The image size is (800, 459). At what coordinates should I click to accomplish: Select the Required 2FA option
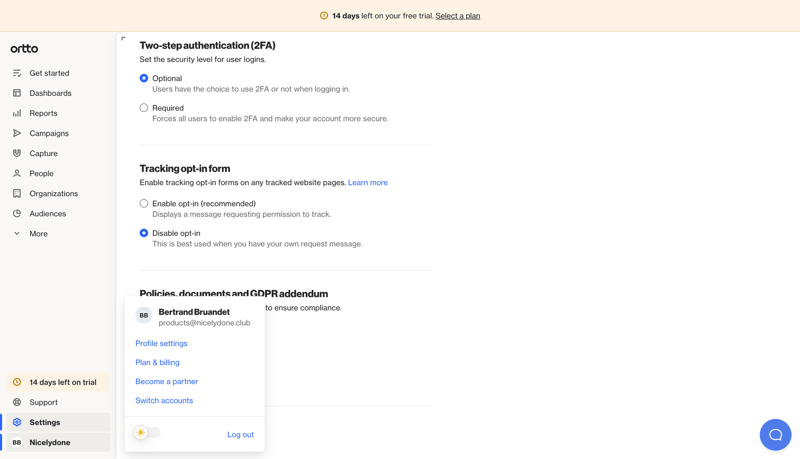tap(144, 108)
